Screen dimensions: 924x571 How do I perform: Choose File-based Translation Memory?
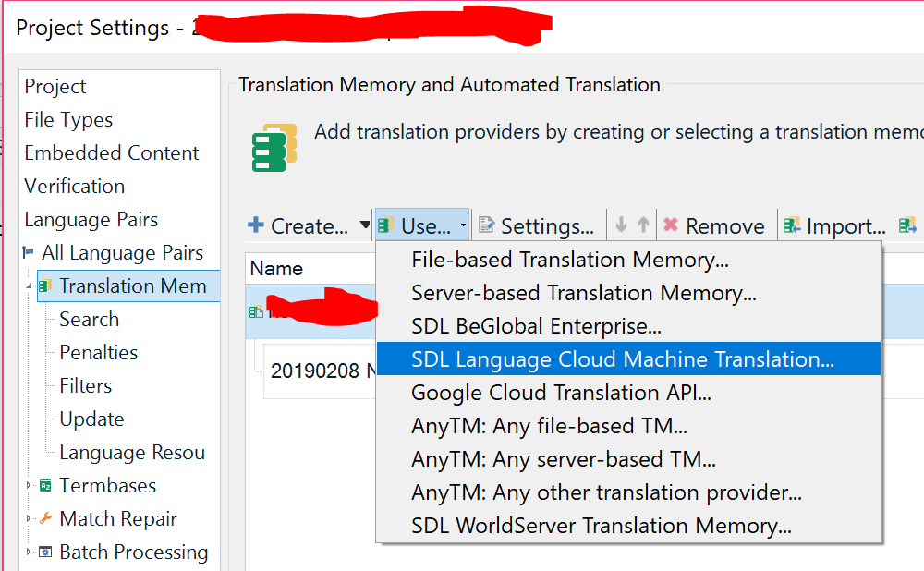(628, 260)
